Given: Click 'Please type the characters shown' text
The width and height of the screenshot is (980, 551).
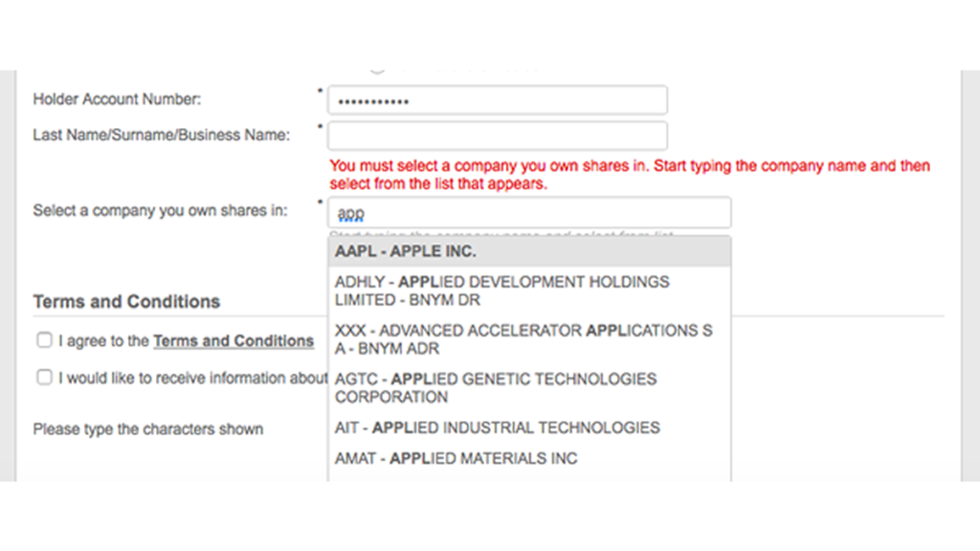Looking at the screenshot, I should (148, 430).
